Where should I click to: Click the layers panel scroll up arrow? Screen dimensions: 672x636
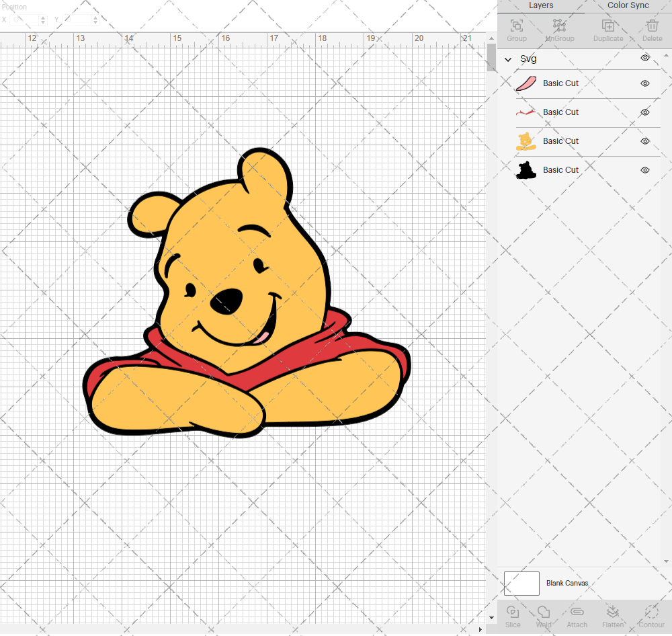coord(665,55)
